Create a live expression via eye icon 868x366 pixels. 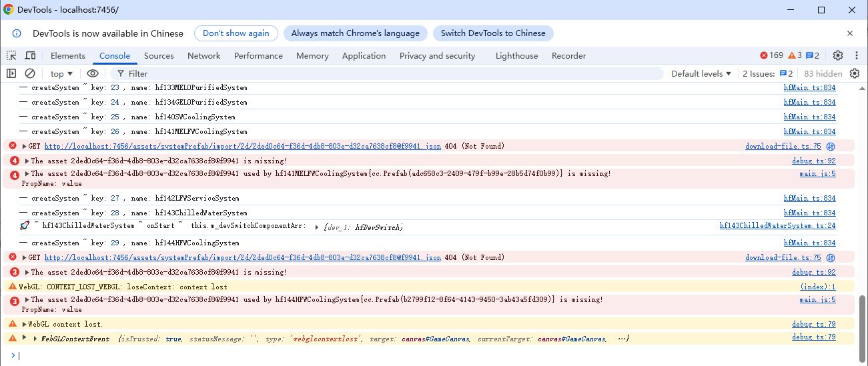pos(93,73)
